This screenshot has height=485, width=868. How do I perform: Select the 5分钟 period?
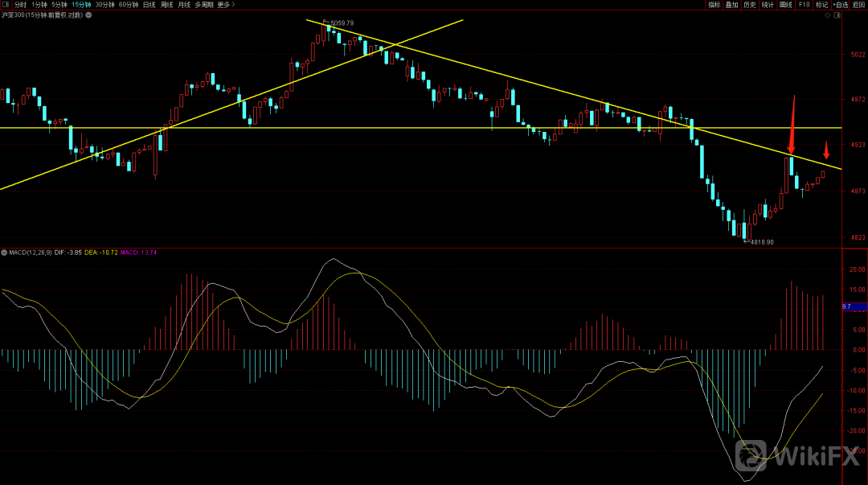tap(59, 5)
